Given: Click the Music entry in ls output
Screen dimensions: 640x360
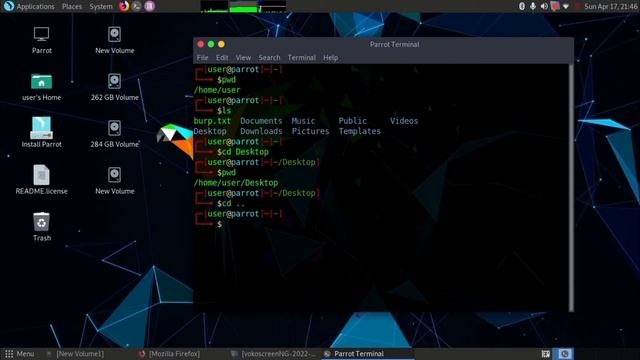Looking at the screenshot, I should pos(303,121).
